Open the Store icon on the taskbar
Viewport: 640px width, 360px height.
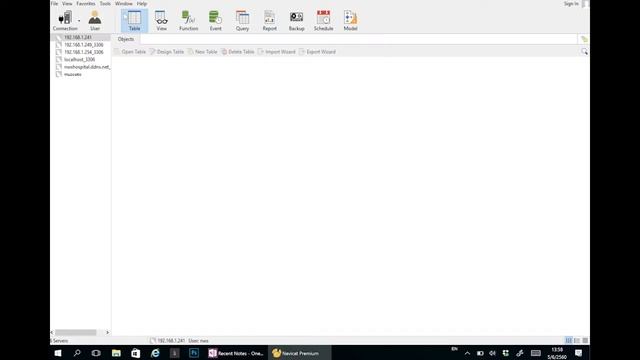(x=136, y=353)
